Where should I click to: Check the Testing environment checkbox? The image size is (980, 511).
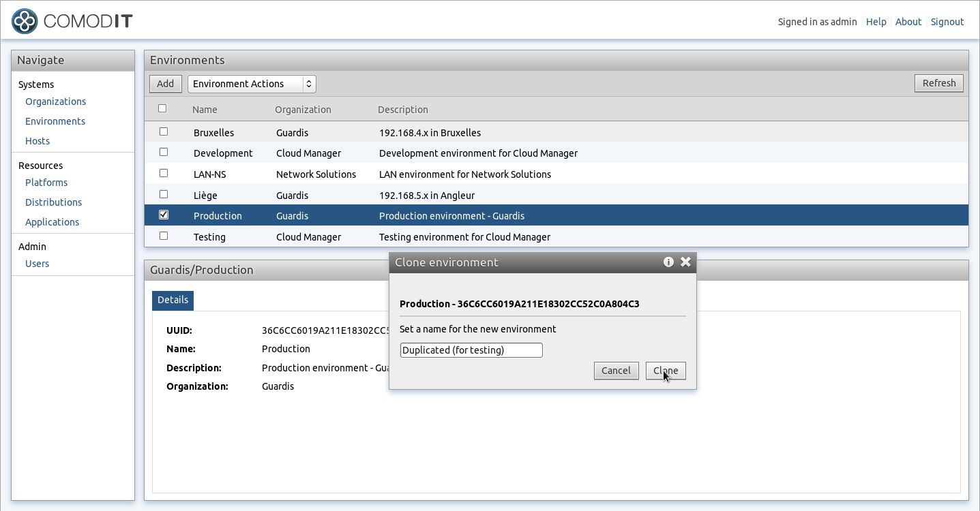point(163,236)
